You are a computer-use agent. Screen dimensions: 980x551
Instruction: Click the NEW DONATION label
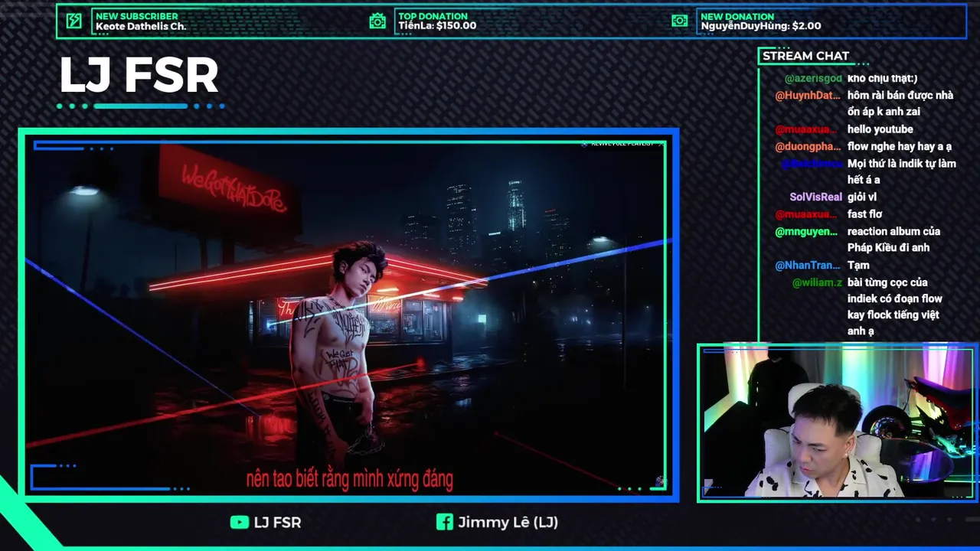tap(737, 16)
